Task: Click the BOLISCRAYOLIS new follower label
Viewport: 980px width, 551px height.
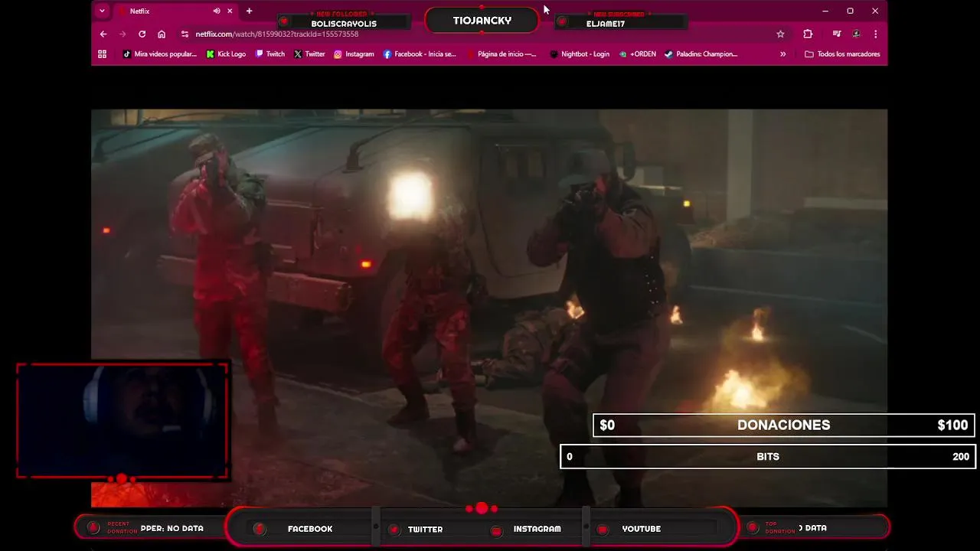Action: point(344,24)
